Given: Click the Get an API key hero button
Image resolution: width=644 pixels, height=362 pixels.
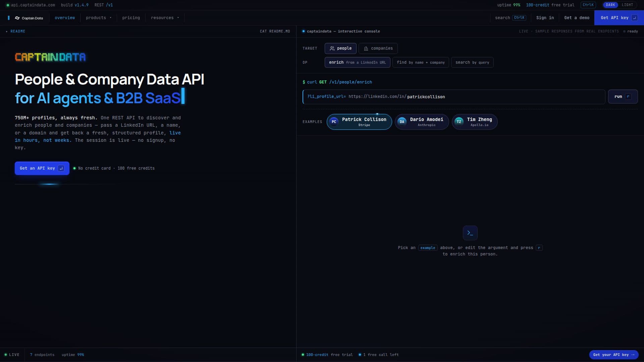Looking at the screenshot, I should point(42,168).
